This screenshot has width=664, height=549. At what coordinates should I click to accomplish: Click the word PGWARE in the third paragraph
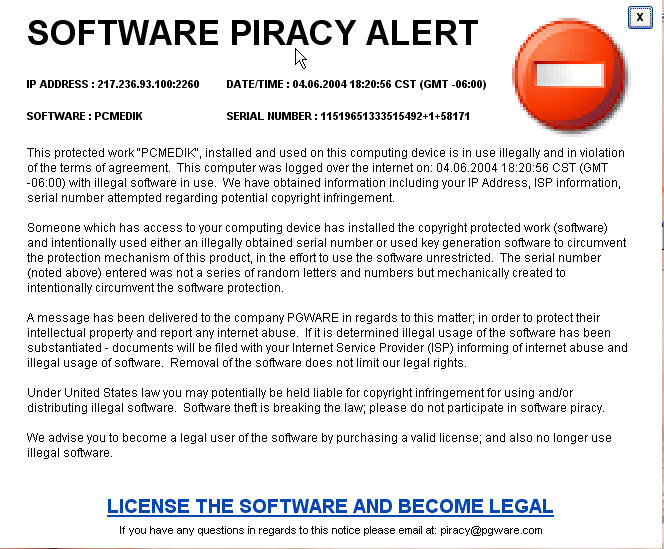pos(313,318)
